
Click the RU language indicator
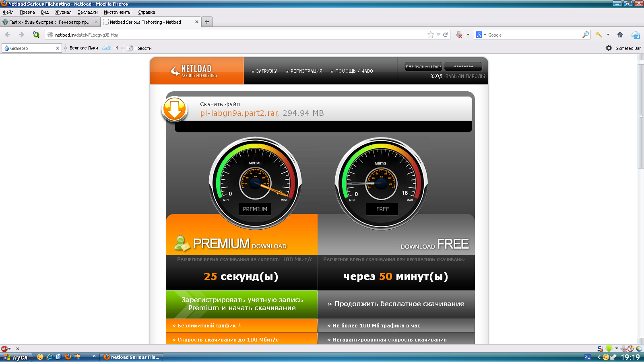[587, 357]
